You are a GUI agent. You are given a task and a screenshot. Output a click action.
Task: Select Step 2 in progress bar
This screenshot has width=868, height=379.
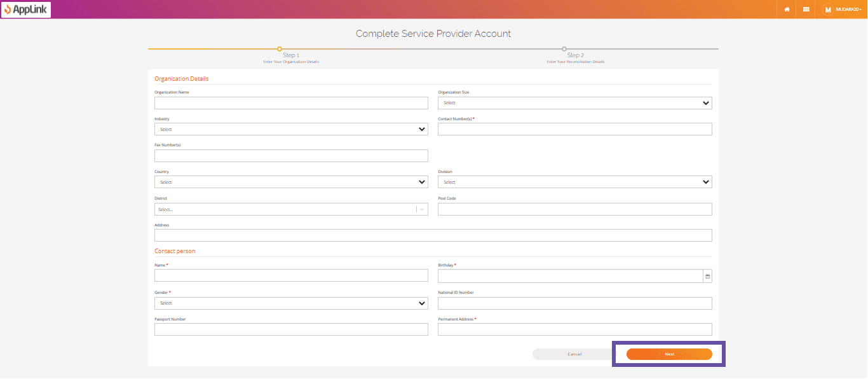[564, 49]
